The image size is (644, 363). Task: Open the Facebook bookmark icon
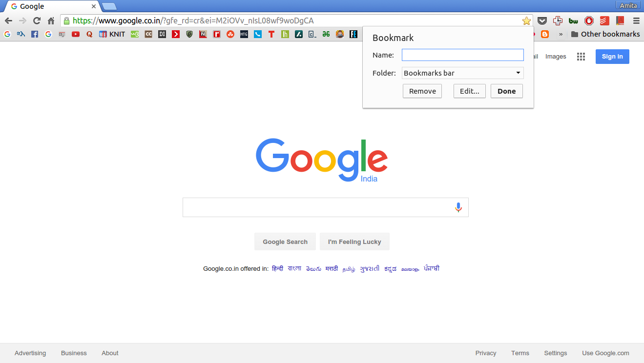click(35, 34)
